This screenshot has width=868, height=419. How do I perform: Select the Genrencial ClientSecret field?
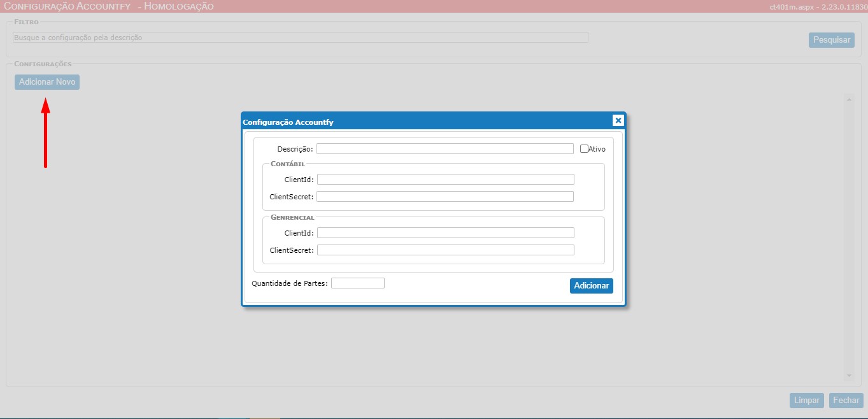tap(445, 250)
